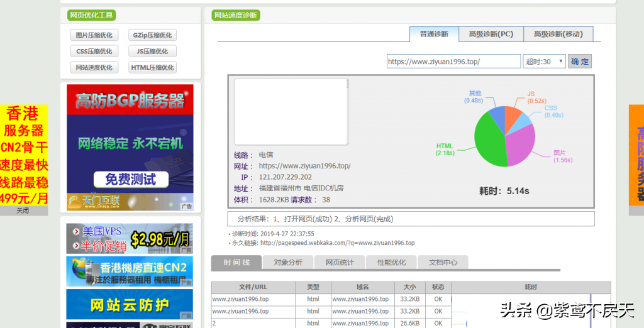
Task: Click the 大小 column header
Action: pos(409,287)
